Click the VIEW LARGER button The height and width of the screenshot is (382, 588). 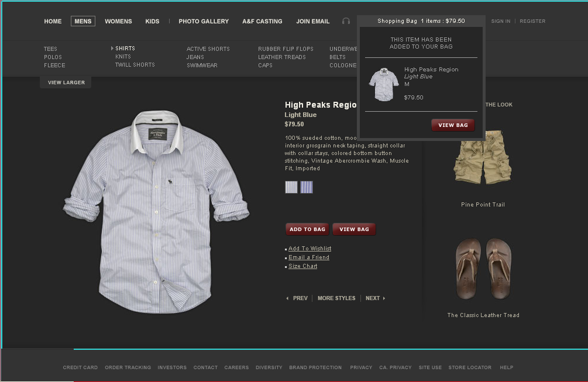tap(66, 82)
